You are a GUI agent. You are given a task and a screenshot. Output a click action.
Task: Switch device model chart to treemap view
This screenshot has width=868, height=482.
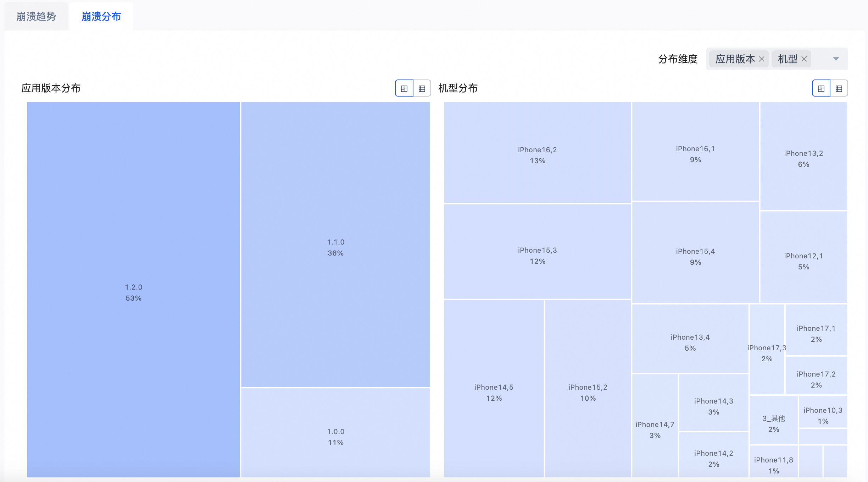[821, 88]
